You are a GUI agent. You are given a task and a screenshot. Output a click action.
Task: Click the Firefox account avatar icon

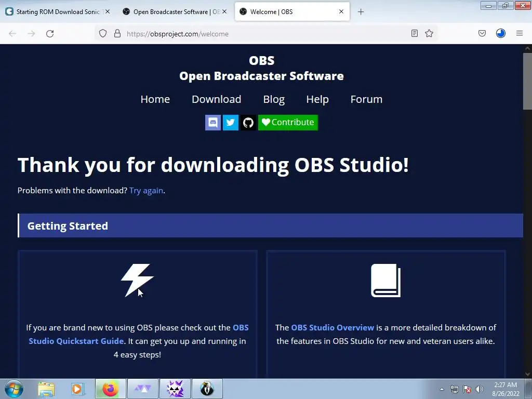(501, 33)
